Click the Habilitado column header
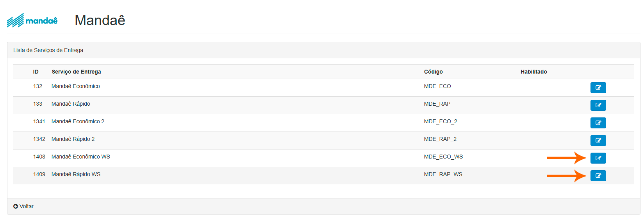The width and height of the screenshot is (644, 218). coord(533,72)
